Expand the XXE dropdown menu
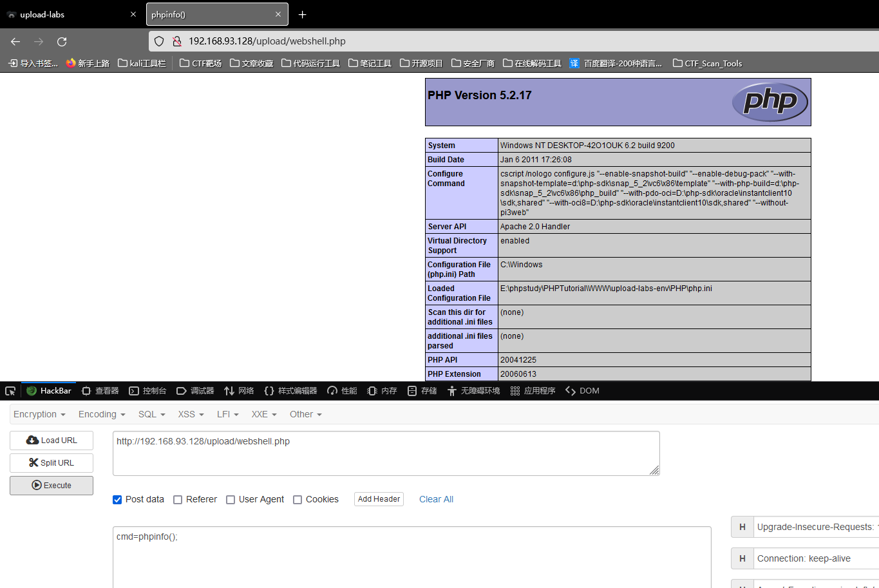 [x=264, y=414]
